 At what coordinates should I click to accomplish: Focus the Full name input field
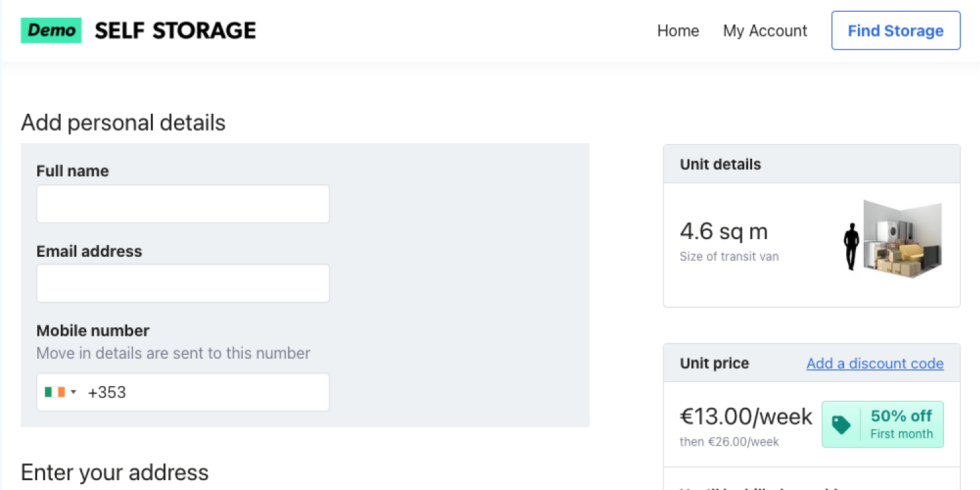[183, 204]
